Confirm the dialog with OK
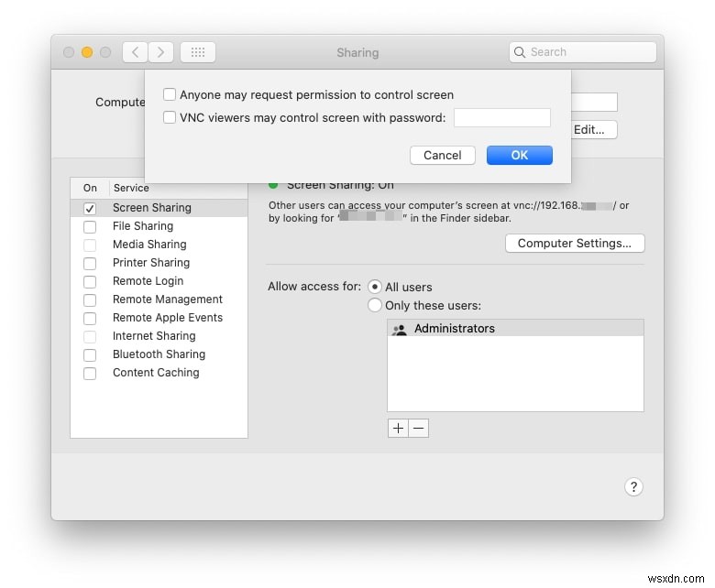 [x=520, y=156]
